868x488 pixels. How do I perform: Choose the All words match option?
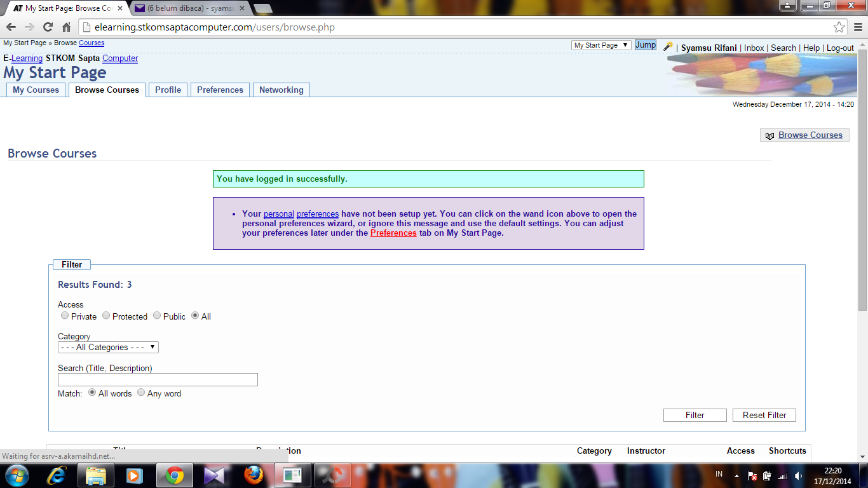[x=92, y=392]
